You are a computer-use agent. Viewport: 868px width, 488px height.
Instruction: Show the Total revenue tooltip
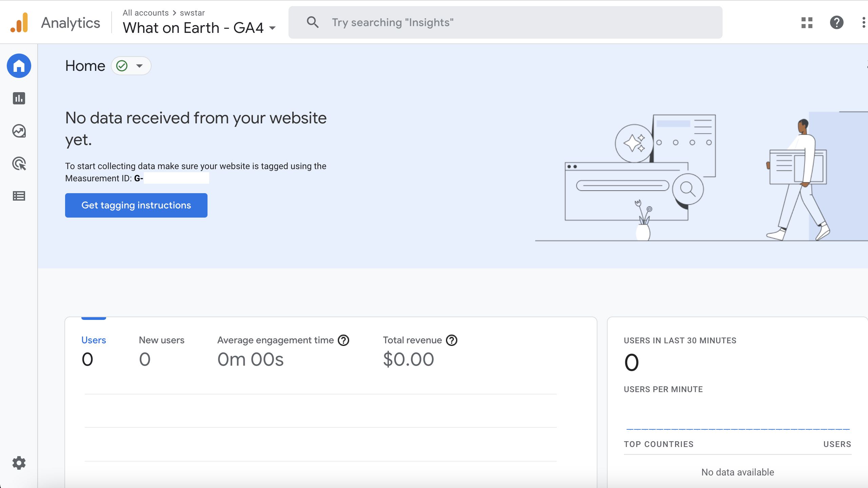click(x=451, y=340)
